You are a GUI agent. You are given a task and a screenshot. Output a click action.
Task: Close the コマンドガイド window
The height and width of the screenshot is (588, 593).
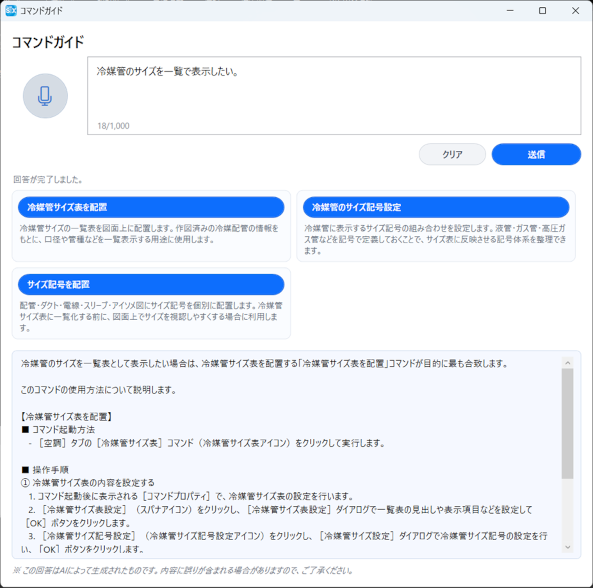[x=575, y=11]
